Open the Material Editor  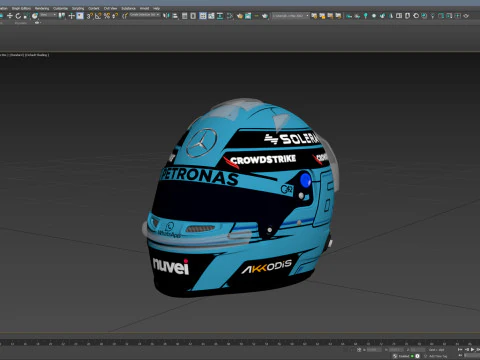pos(229,16)
